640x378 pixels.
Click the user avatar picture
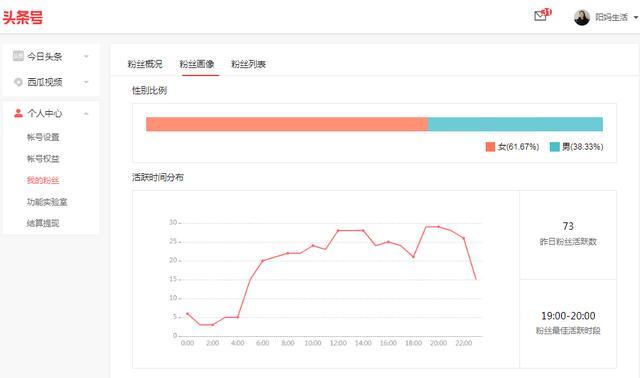(x=582, y=17)
